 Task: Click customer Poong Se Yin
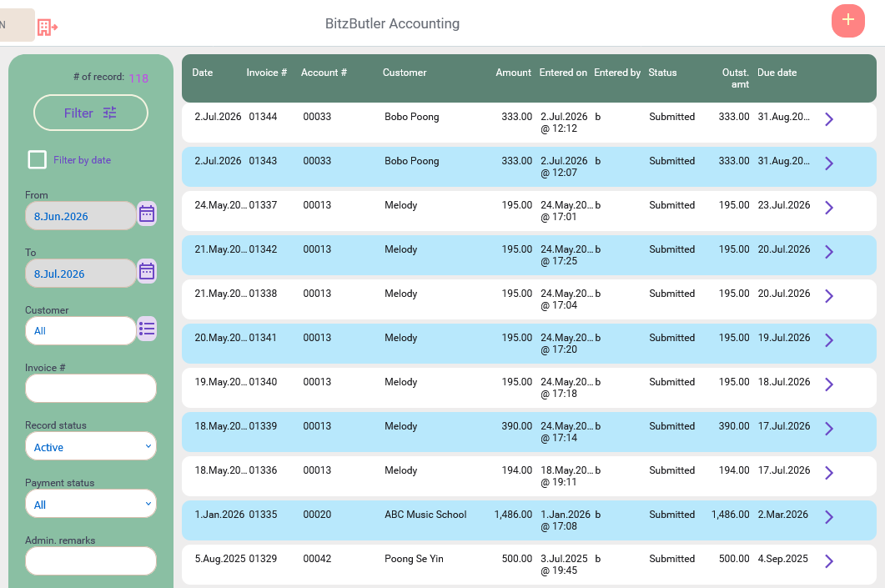(x=414, y=559)
